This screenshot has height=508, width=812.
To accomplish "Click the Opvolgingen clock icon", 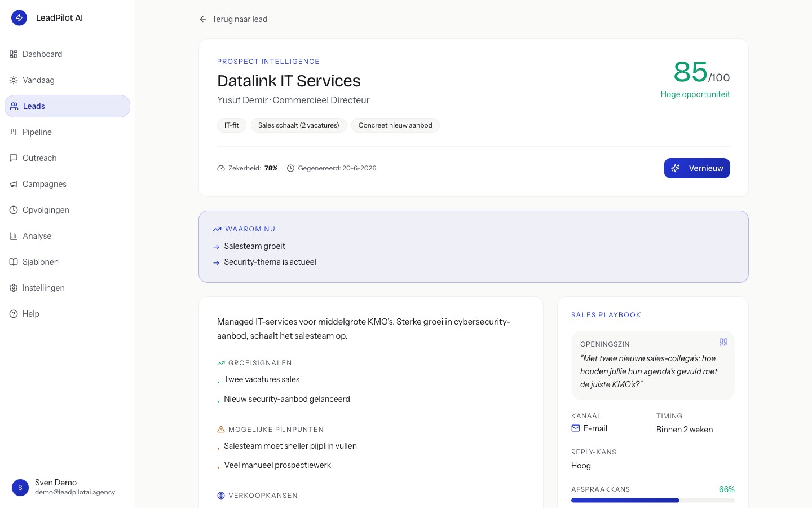I will click(14, 210).
